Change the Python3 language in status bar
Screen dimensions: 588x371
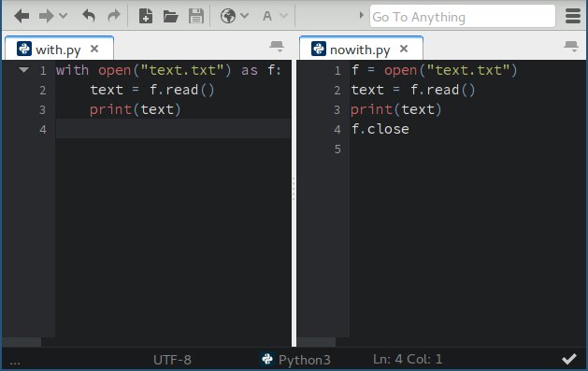coord(305,360)
